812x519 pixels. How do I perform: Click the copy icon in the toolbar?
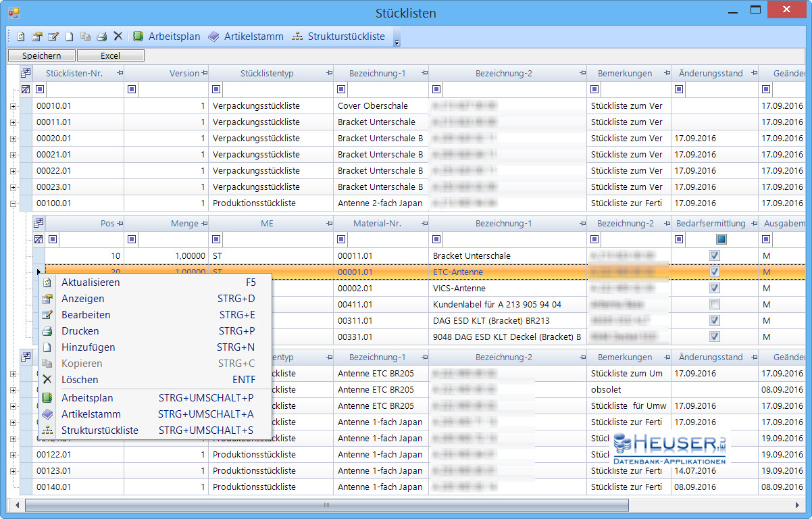coord(85,36)
